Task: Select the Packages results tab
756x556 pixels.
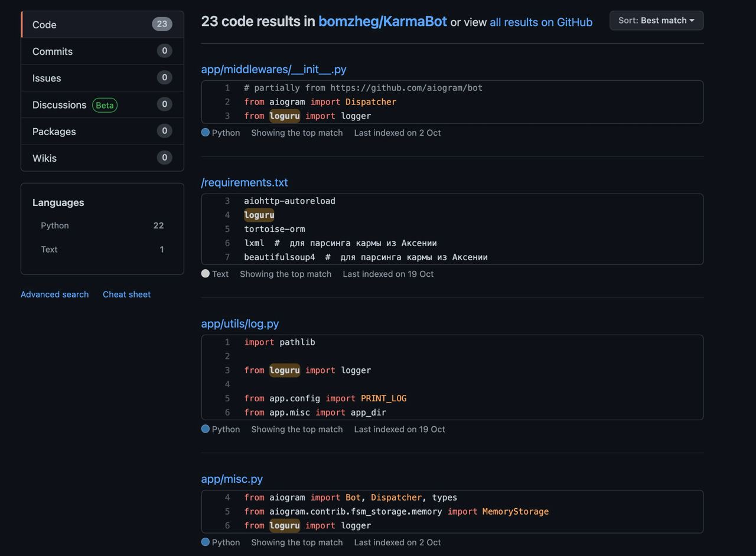Action: (x=102, y=131)
